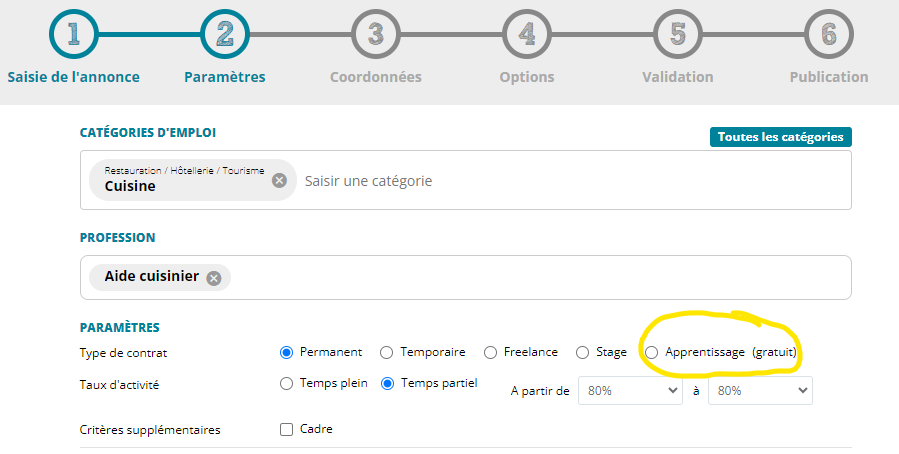Remove the Aide cuisinier profession tag

pyautogui.click(x=214, y=279)
